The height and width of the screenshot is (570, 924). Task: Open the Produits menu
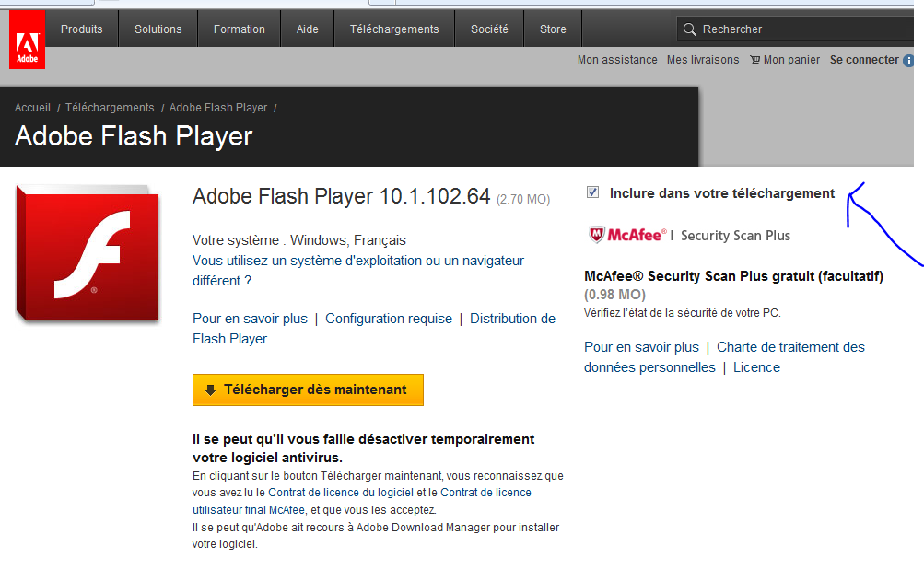pyautogui.click(x=82, y=29)
